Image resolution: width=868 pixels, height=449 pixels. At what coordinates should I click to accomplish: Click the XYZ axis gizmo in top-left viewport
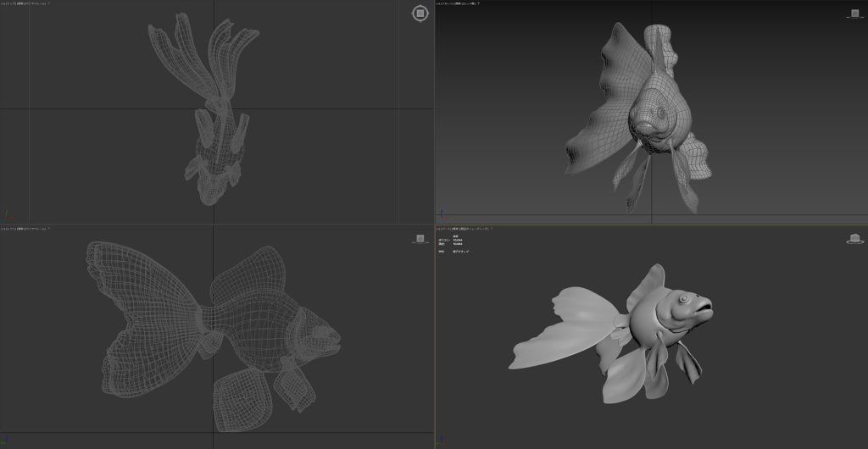tap(8, 215)
